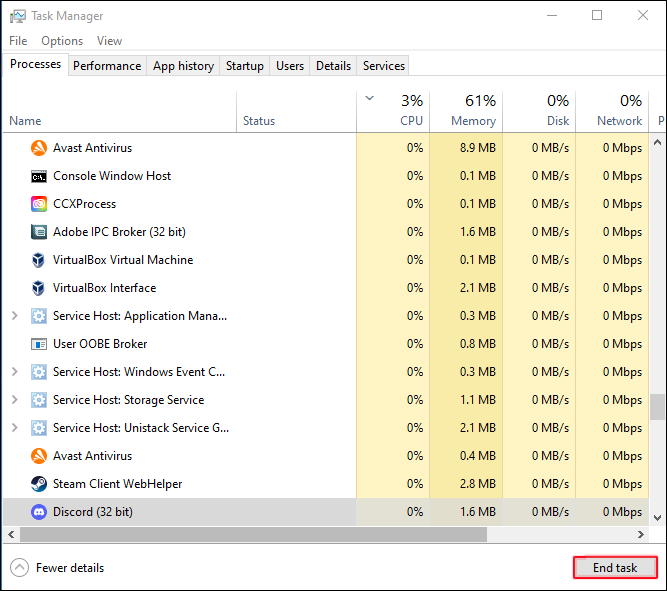Screen dimensions: 667x591
Task: Click the horizontal scrollbar thumb
Action: tap(252, 534)
